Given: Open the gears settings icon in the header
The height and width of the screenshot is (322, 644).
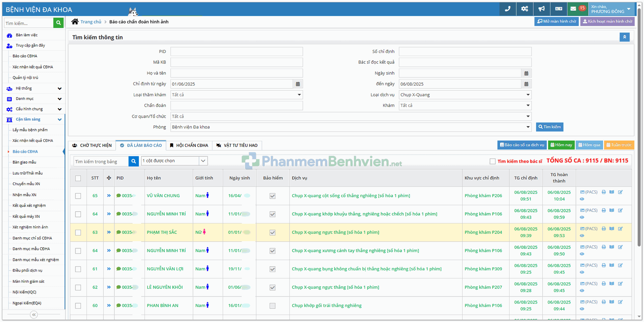Looking at the screenshot, I should click(525, 9).
